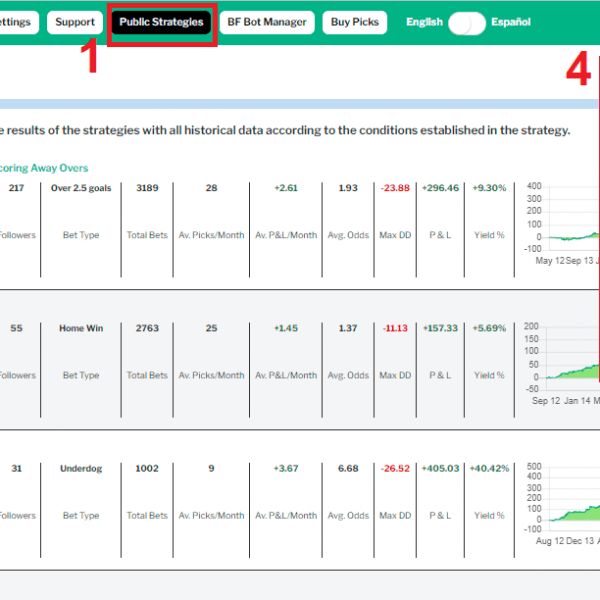Image resolution: width=600 pixels, height=600 pixels.
Task: Click yield value +9.30%
Action: click(489, 188)
